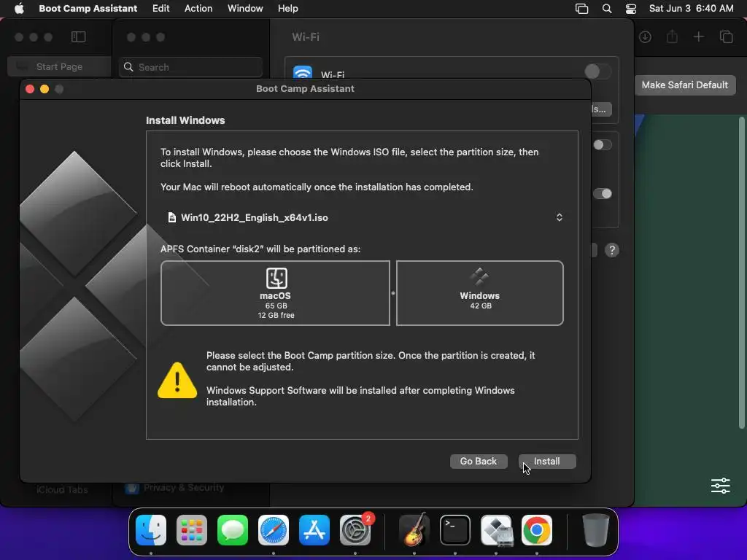Click the Safari share icon
The image size is (747, 560).
pyautogui.click(x=672, y=36)
